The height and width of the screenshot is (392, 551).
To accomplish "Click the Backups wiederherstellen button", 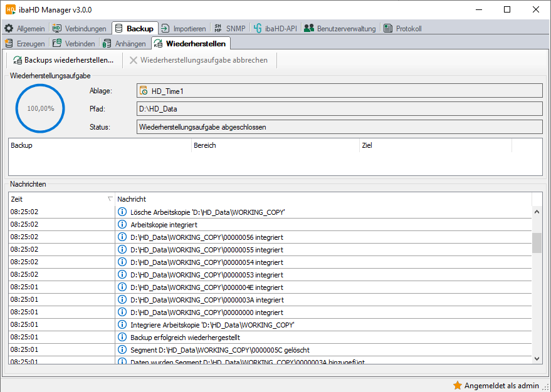I will 63,61.
